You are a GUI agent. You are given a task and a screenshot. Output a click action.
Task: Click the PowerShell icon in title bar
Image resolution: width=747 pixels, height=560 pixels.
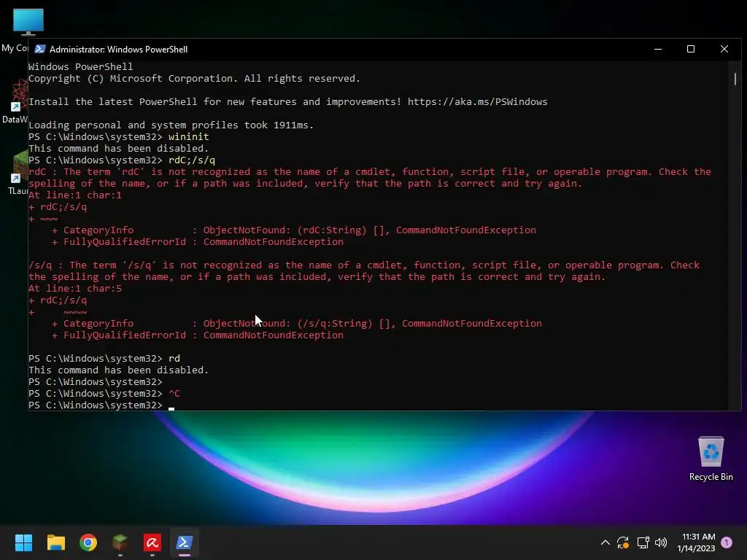pyautogui.click(x=40, y=49)
